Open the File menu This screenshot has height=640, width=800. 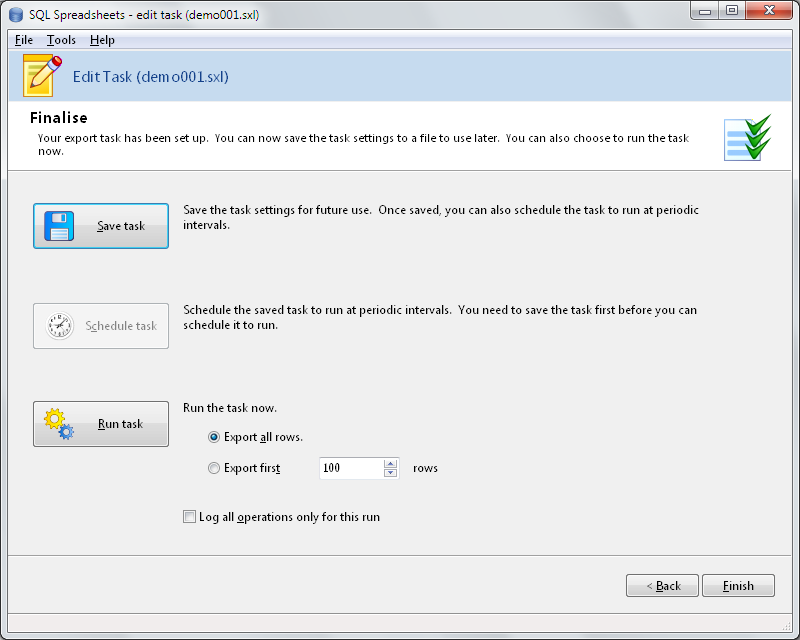tap(24, 40)
